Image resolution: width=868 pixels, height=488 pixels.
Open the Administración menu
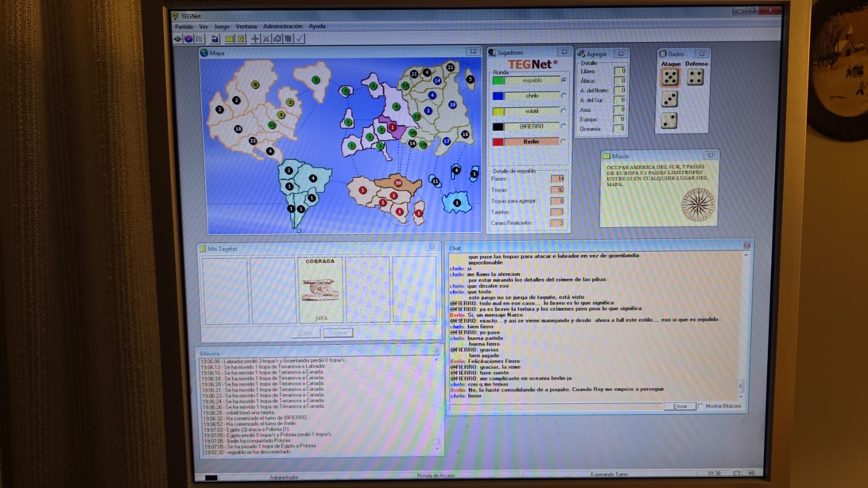[283, 27]
